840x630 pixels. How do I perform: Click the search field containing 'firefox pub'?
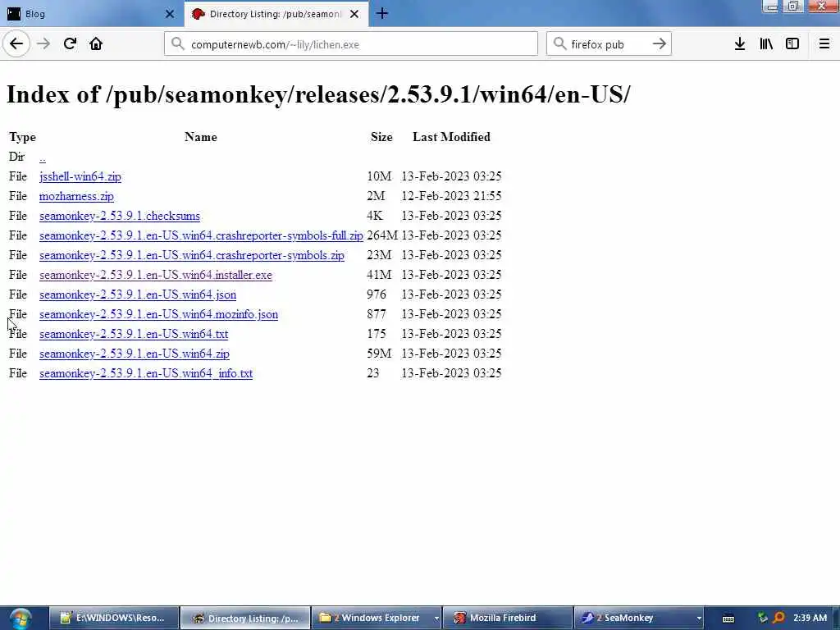click(x=609, y=44)
